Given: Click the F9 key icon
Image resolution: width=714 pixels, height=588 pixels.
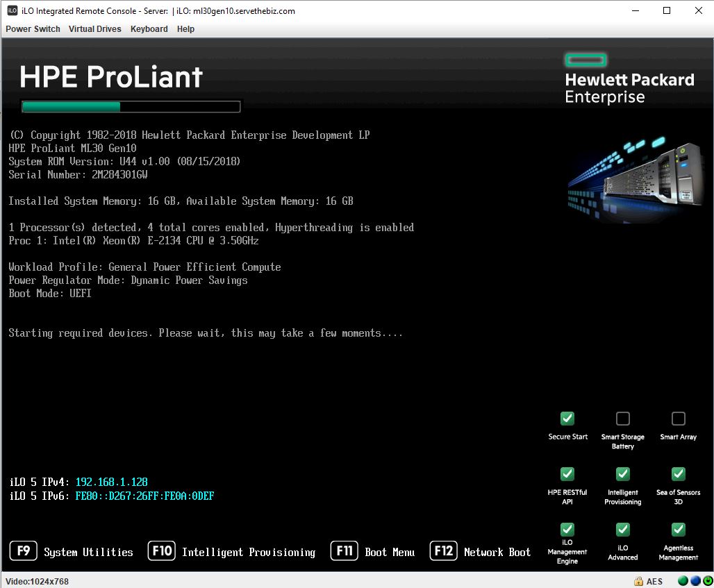Looking at the screenshot, I should coord(23,551).
